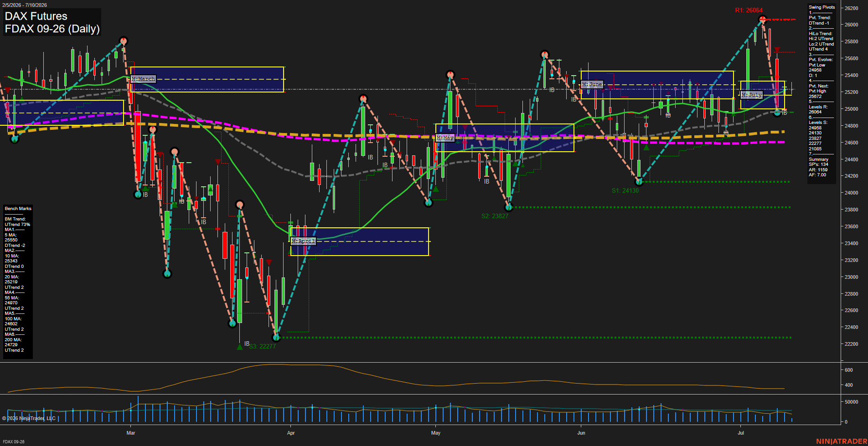868x446 pixels.
Task: Click the 5 MA: line
Action: 10,235
